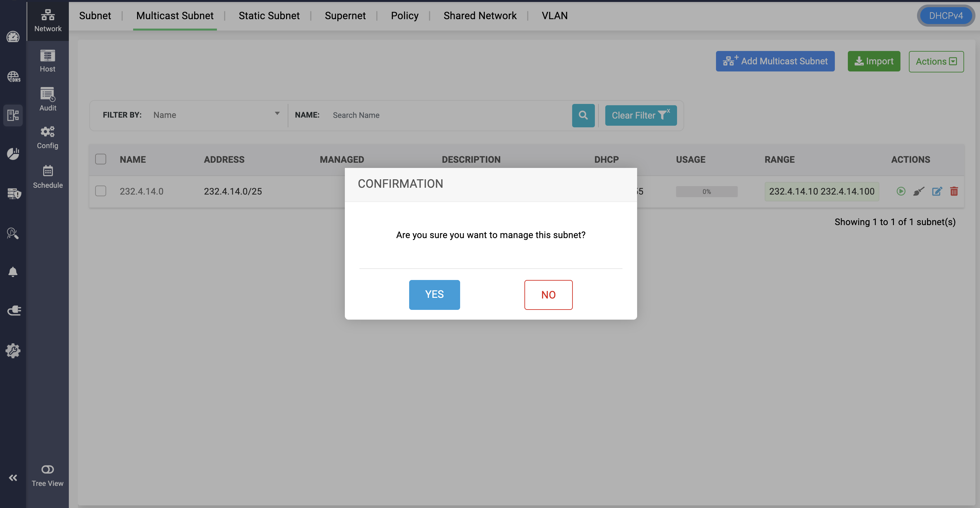Viewport: 980px width, 508px height.
Task: Switch to the Static Subnet tab
Action: coord(269,16)
